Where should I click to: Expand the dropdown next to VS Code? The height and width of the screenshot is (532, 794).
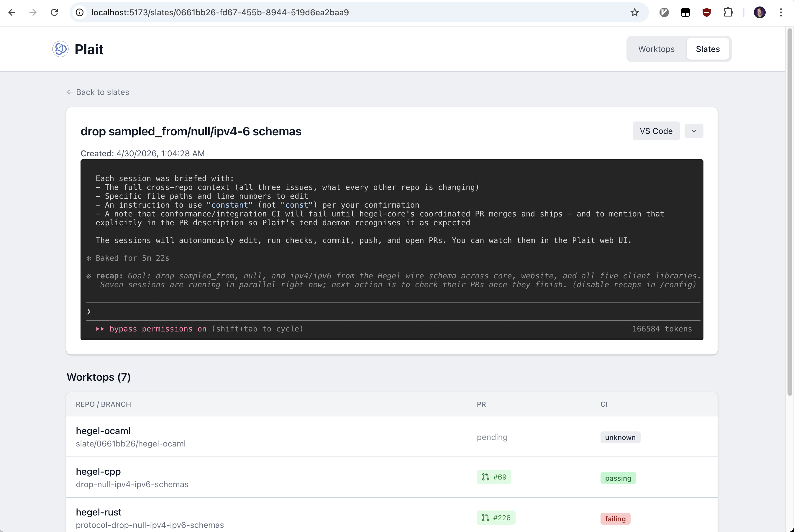point(693,131)
